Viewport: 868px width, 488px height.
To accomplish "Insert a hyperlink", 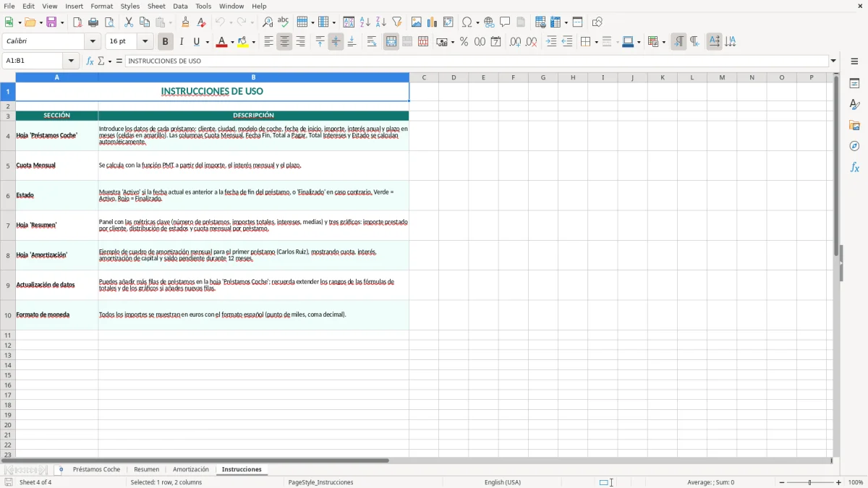I will (490, 22).
